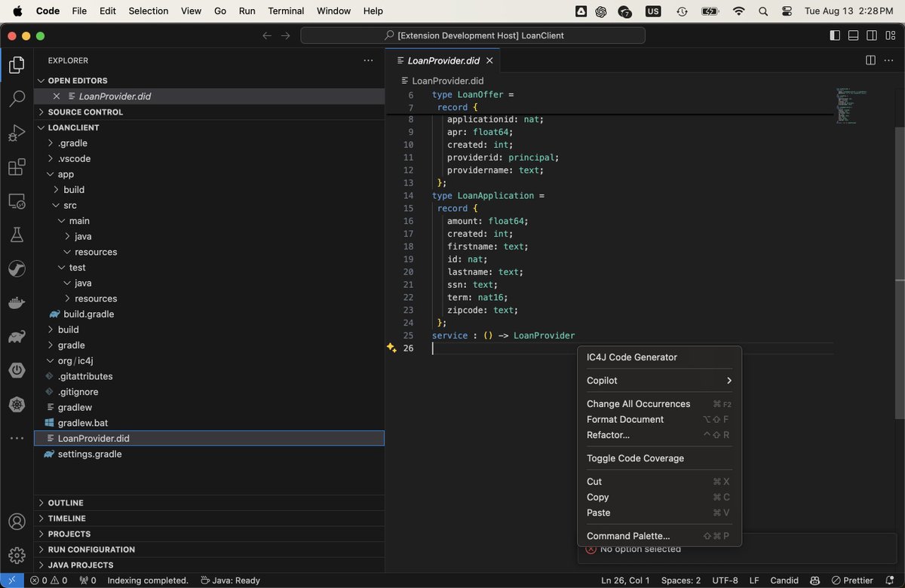Click Paste in the context menu
Image resolution: width=905 pixels, height=588 pixels.
[x=659, y=513]
